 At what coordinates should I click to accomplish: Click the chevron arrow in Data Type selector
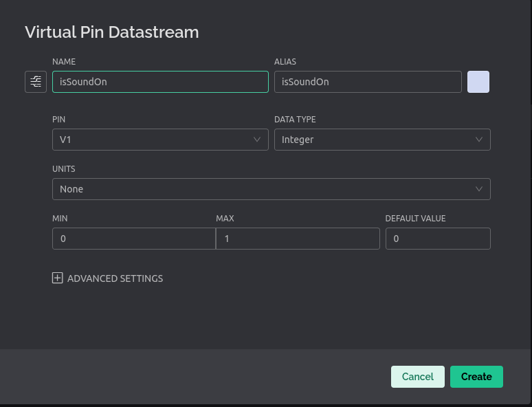(479, 140)
